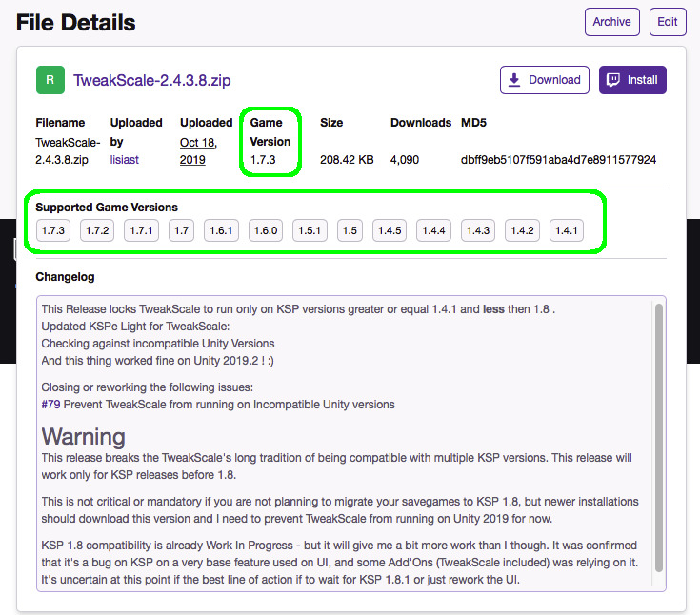
Task: Select supported version tag 1.6.0
Action: pos(266,230)
